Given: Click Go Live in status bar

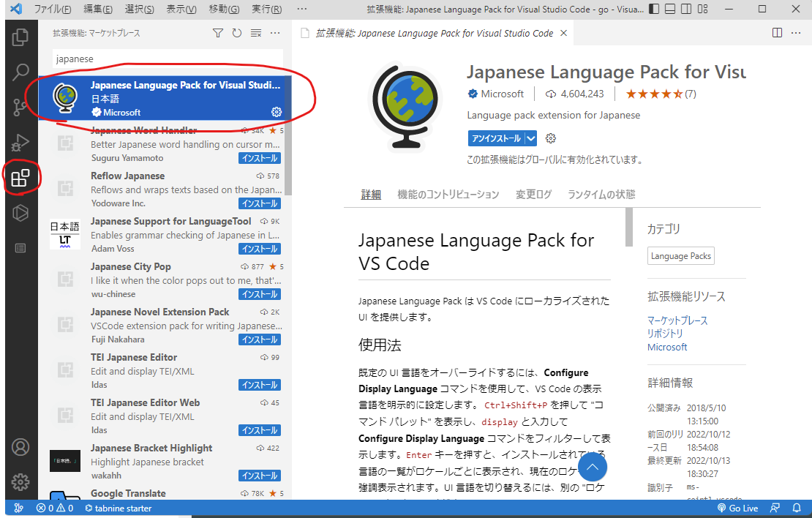Looking at the screenshot, I should 738,508.
